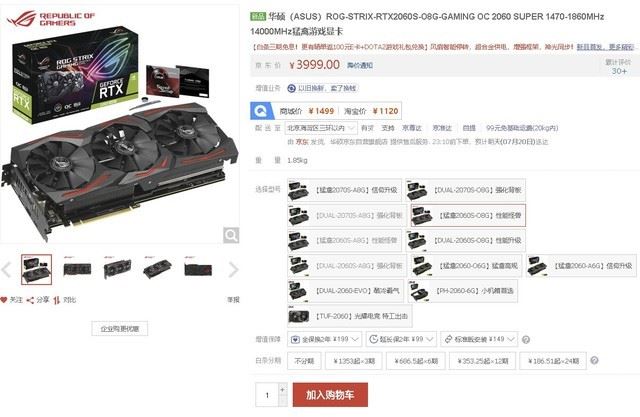Screen dimensions: 640x417
Task: Open the delivery address dropdown
Action: point(321,128)
